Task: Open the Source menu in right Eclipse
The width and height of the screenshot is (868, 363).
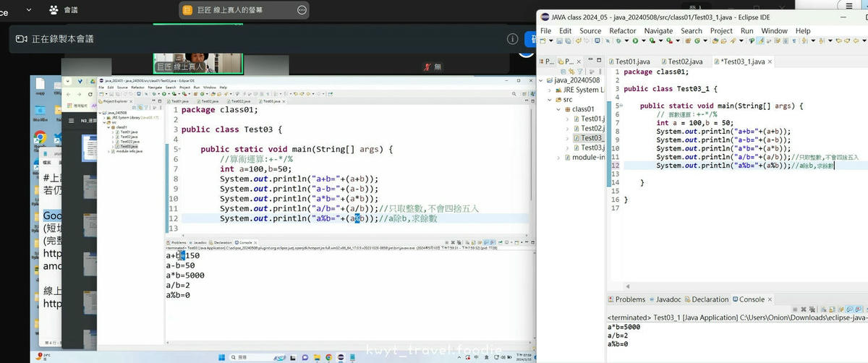Action: pyautogui.click(x=590, y=31)
